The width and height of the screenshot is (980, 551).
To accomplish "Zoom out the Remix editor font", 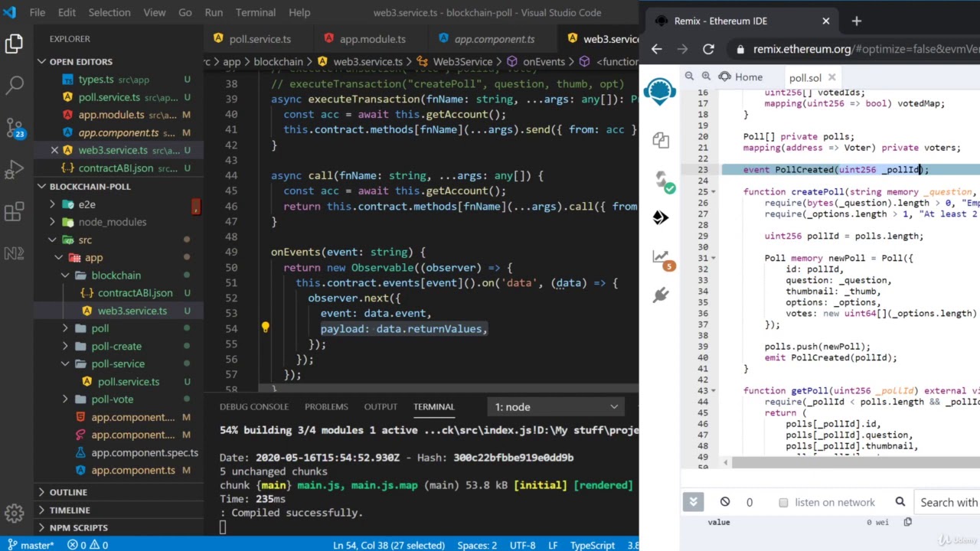I will 689,77.
